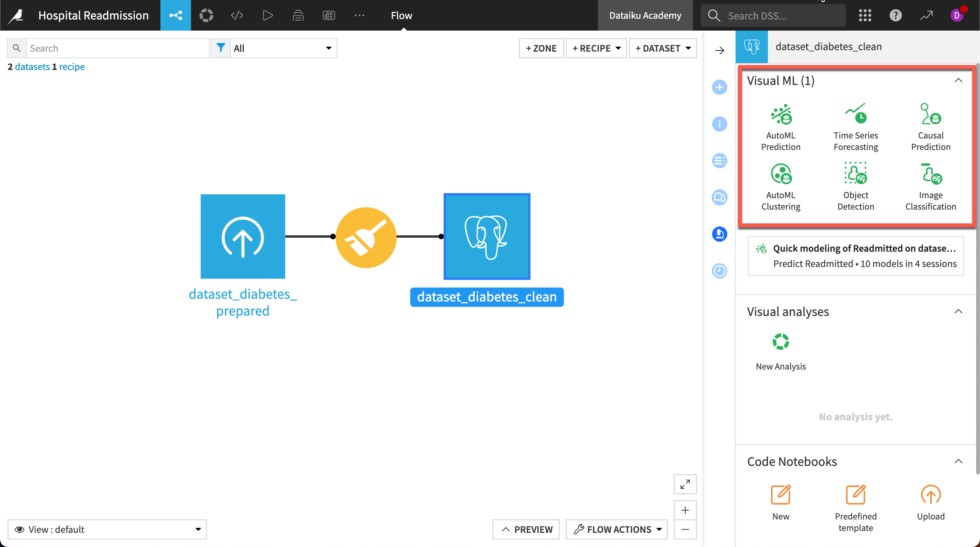Expand the + RECIPE dropdown

pyautogui.click(x=596, y=48)
